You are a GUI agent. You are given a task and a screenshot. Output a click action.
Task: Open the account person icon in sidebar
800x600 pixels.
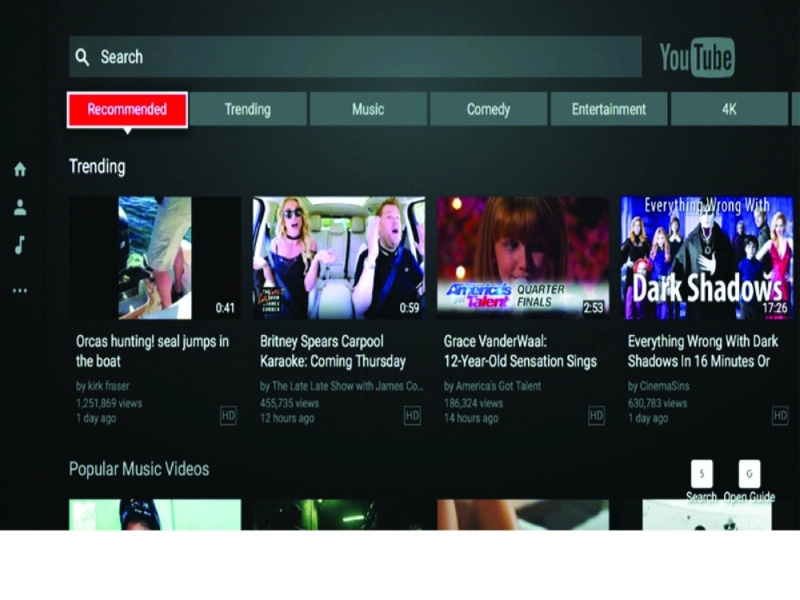point(20,207)
